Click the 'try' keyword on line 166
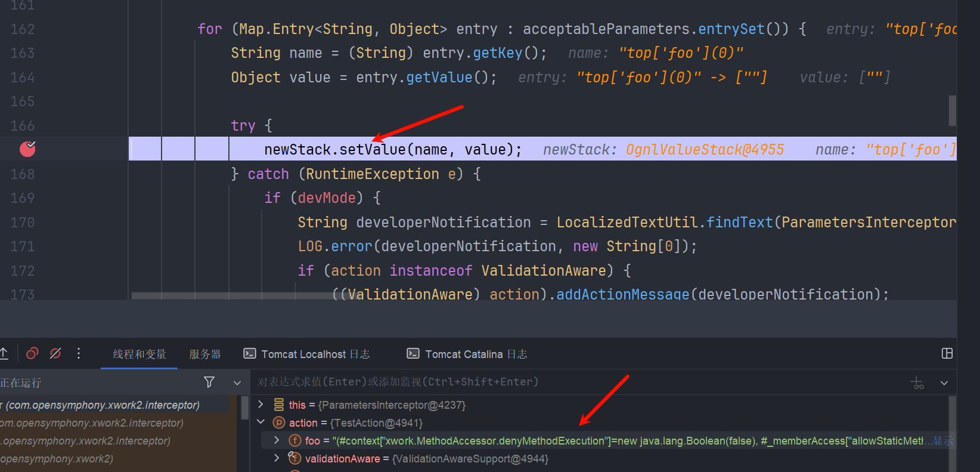 243,126
